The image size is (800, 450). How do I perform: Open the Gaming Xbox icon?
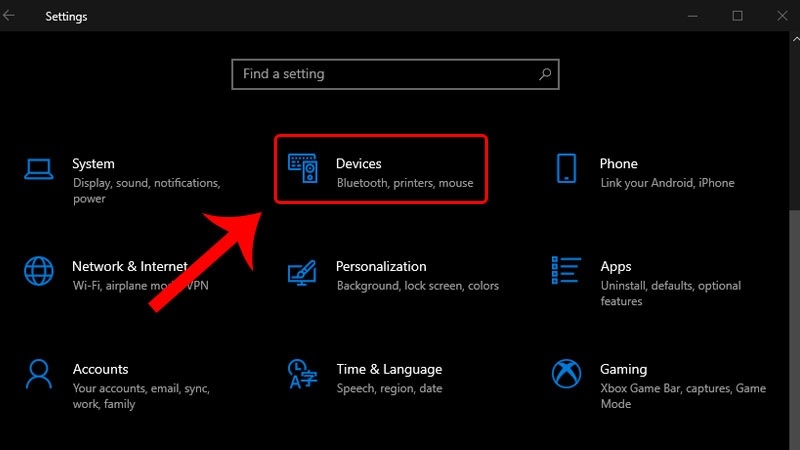click(566, 373)
